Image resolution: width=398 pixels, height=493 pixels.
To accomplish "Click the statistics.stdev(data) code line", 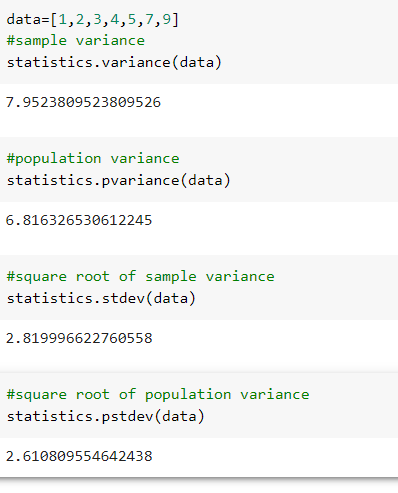I will 101,298.
